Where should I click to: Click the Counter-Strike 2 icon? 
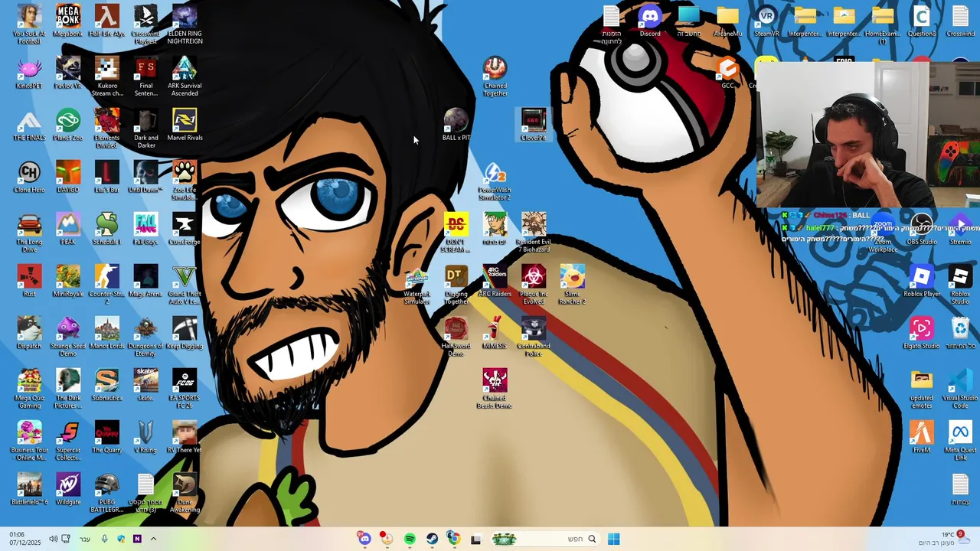pos(106,285)
